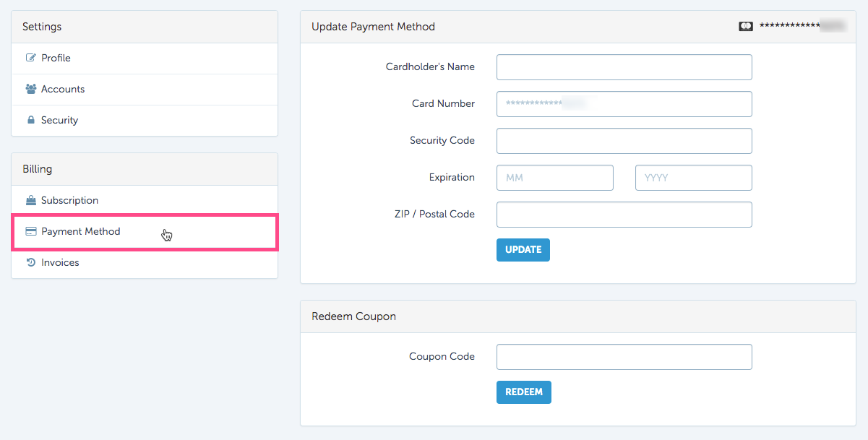Click the Invoices history icon
The height and width of the screenshot is (440, 868).
point(30,262)
